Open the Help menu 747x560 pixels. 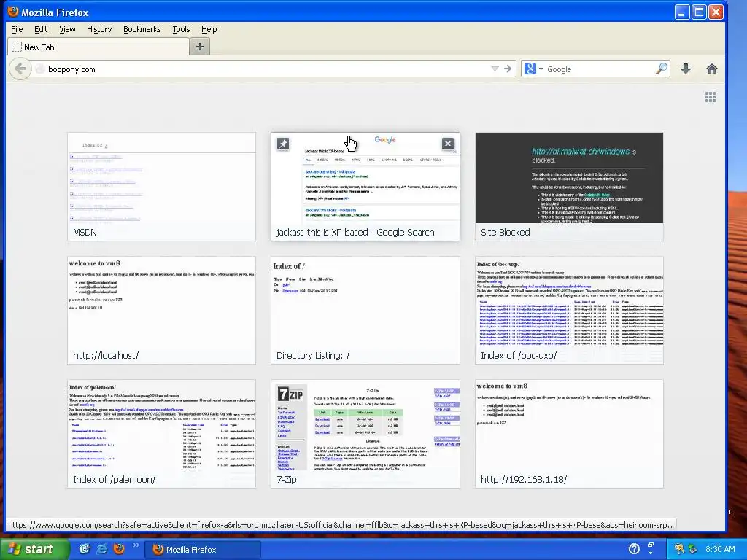(x=209, y=29)
